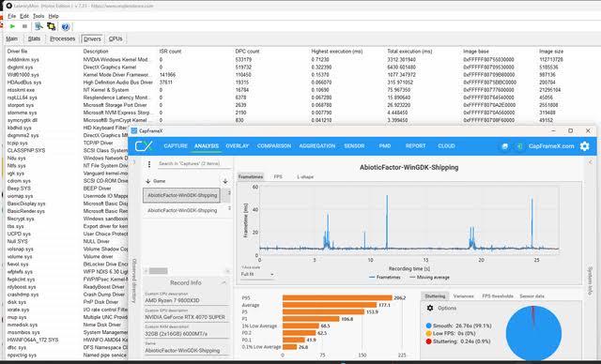The width and height of the screenshot is (601, 364).
Task: Sort by Driver file column header
Action: tap(17, 52)
